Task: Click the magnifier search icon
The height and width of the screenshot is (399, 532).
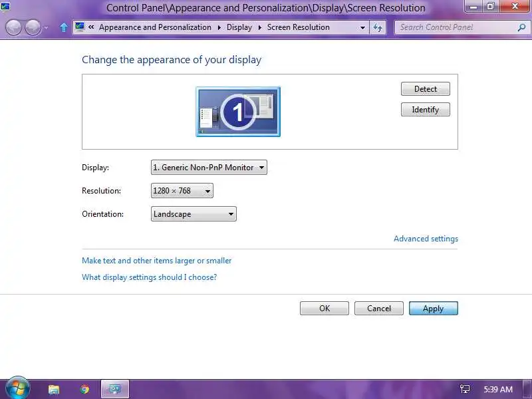Action: 521,27
